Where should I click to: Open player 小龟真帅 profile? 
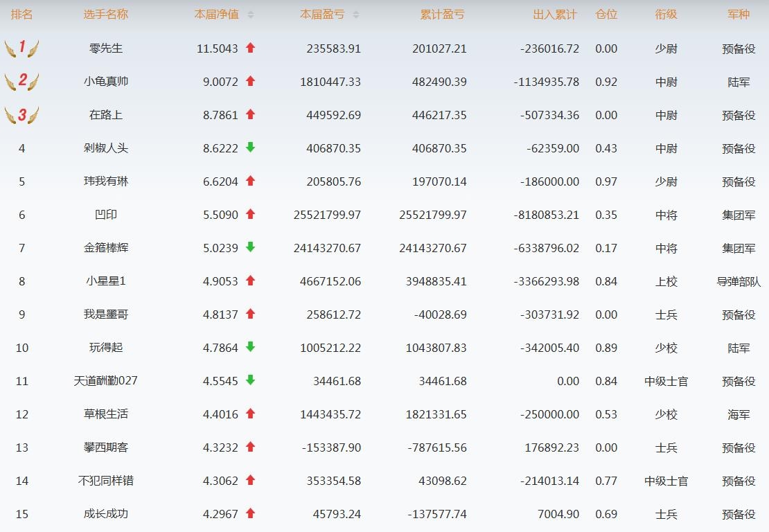click(x=106, y=82)
